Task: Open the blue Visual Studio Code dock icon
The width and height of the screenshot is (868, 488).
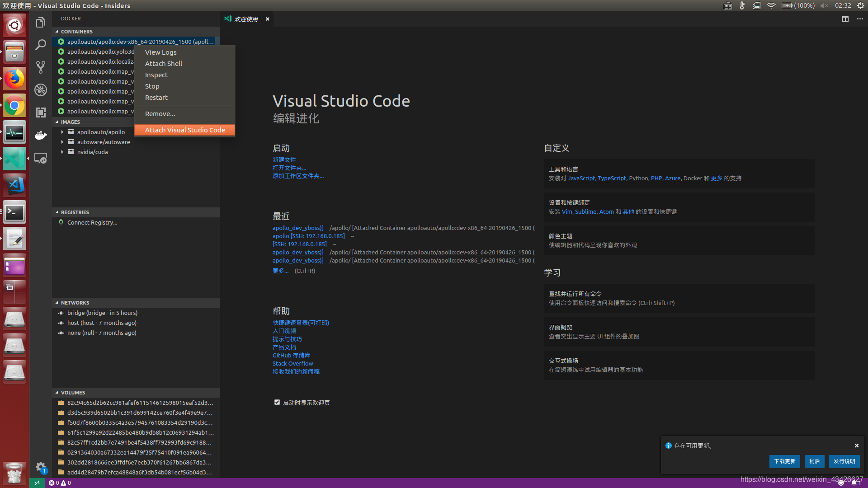Action: pos(14,185)
